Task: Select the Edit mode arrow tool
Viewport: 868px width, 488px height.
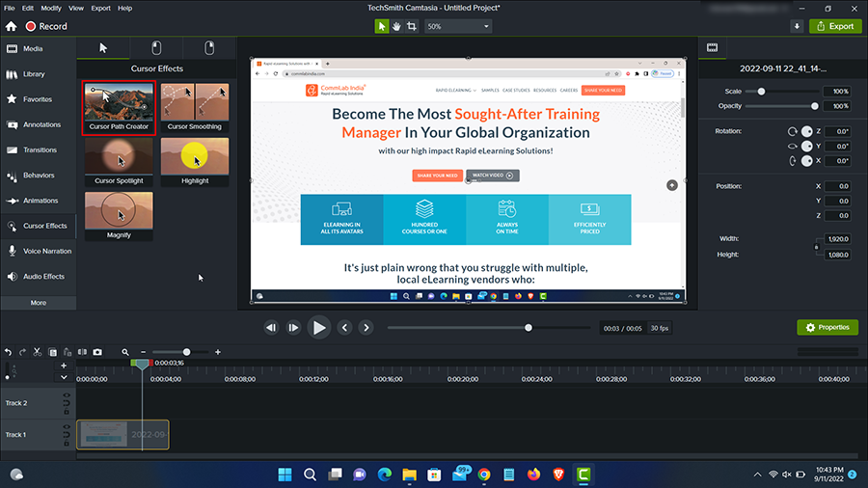Action: [381, 26]
